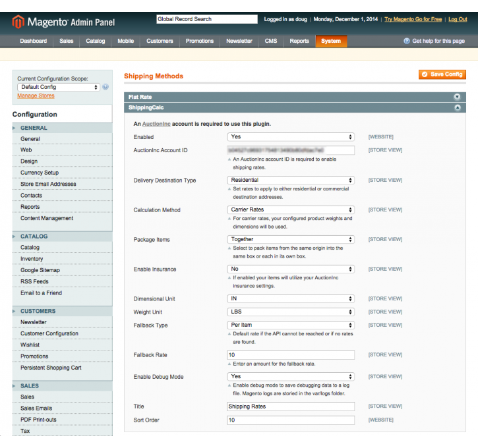This screenshot has height=448, width=478.
Task: Open the Enable Insurance dropdown
Action: click(x=291, y=269)
